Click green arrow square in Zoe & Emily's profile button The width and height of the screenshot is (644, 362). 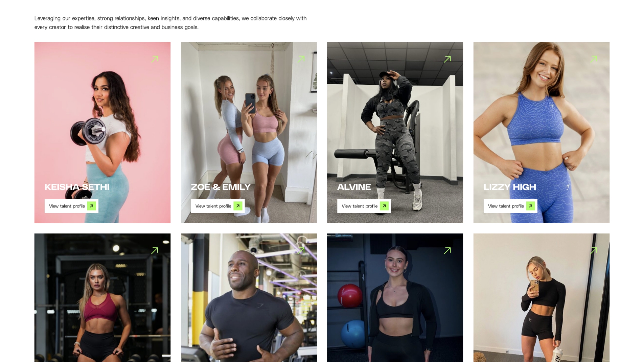point(238,206)
